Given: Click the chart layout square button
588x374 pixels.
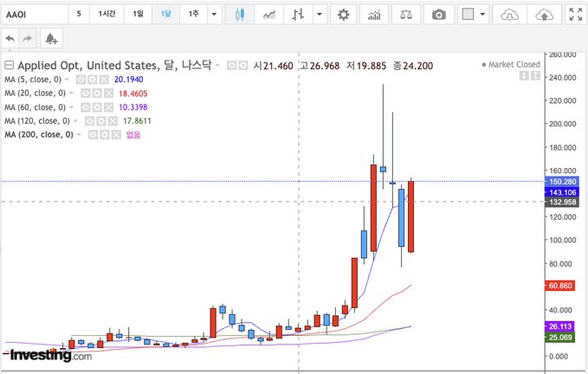Looking at the screenshot, I should [x=468, y=14].
